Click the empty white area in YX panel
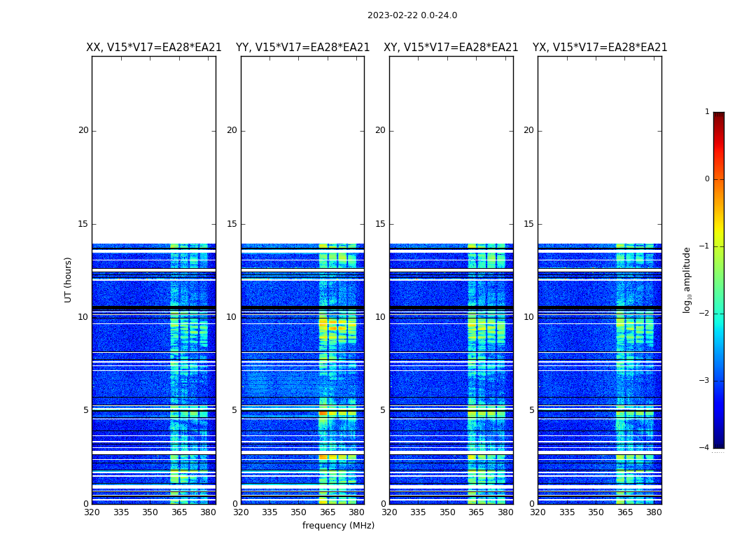The image size is (735, 560). pos(599,150)
